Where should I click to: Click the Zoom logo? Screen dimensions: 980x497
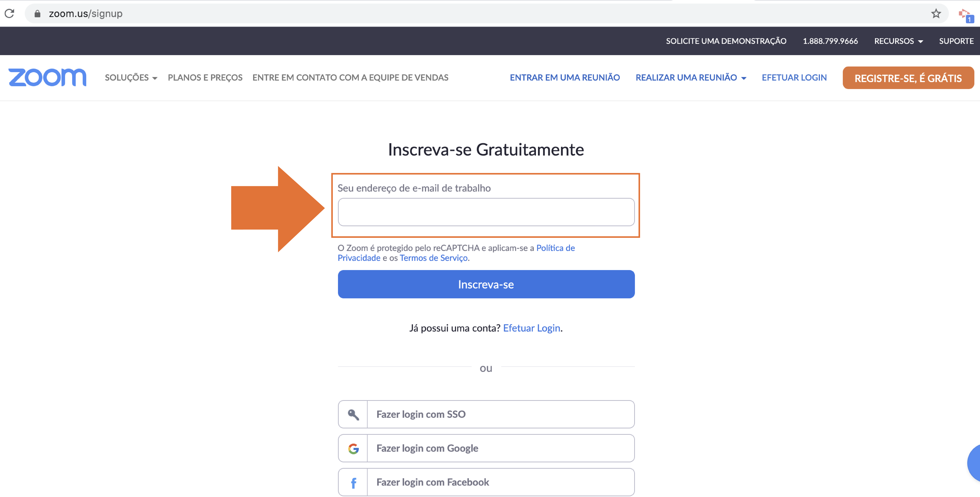48,78
